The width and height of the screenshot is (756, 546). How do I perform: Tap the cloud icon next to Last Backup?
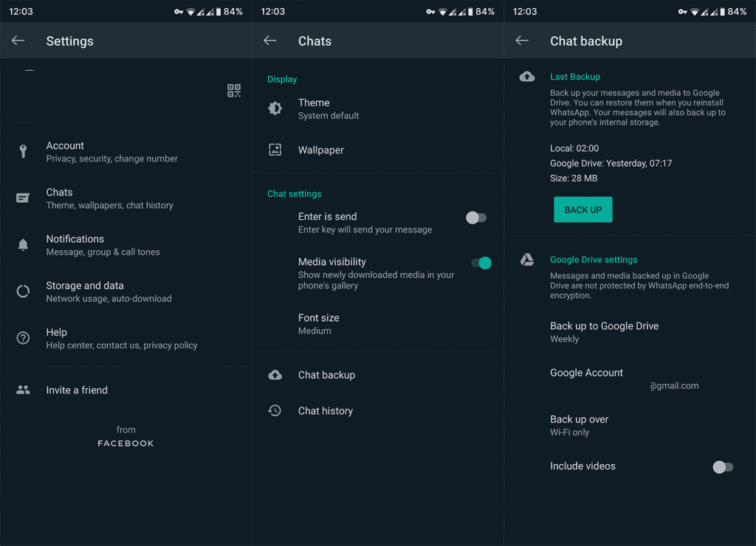click(x=526, y=76)
